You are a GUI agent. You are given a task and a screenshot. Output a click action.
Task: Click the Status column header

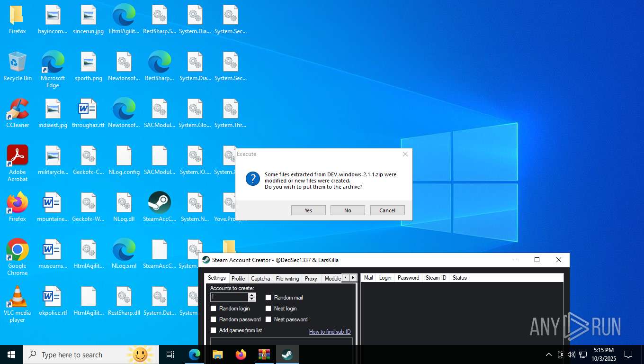click(x=459, y=278)
